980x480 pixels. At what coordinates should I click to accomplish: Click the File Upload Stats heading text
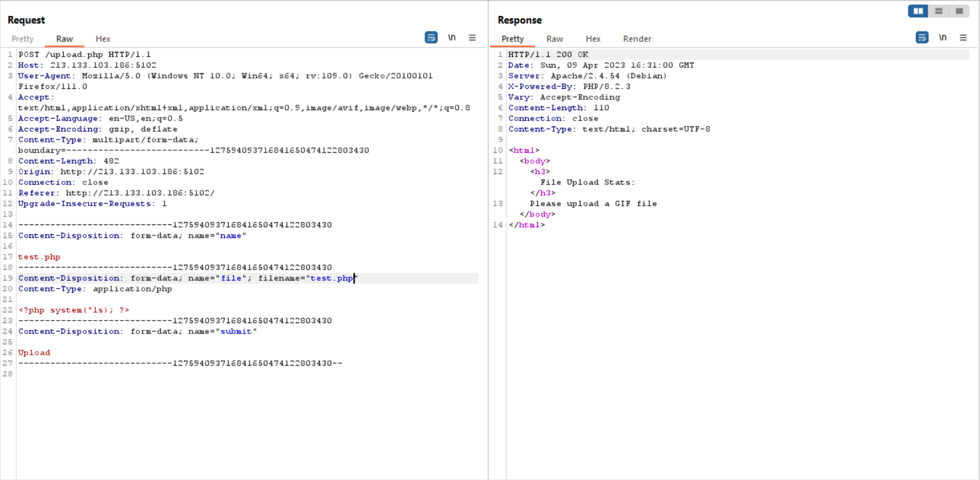pos(587,183)
